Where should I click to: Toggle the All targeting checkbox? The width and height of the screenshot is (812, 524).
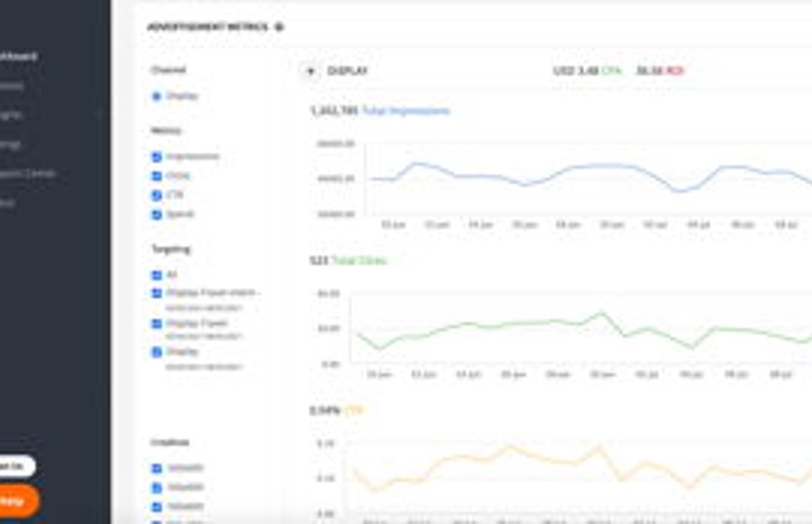point(156,275)
